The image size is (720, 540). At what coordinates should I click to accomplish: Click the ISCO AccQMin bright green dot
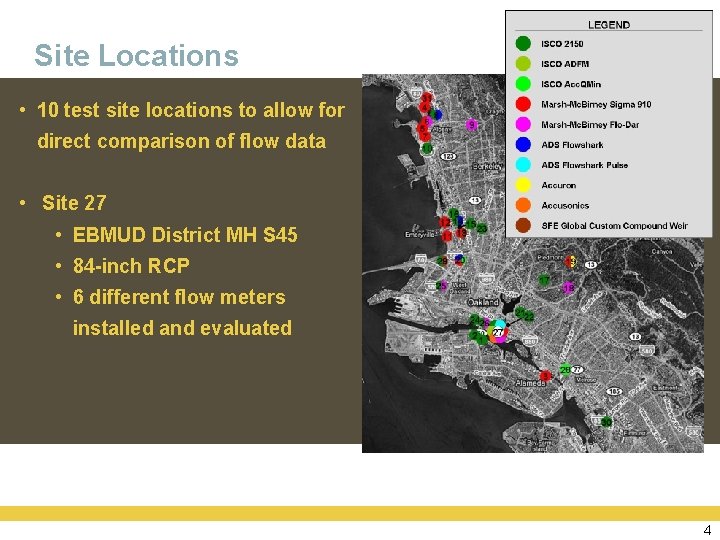[x=523, y=84]
